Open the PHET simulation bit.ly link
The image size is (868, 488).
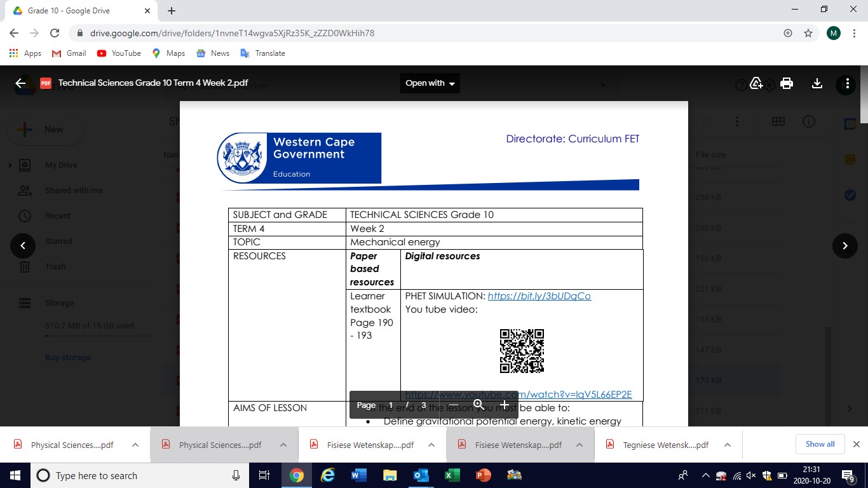539,296
